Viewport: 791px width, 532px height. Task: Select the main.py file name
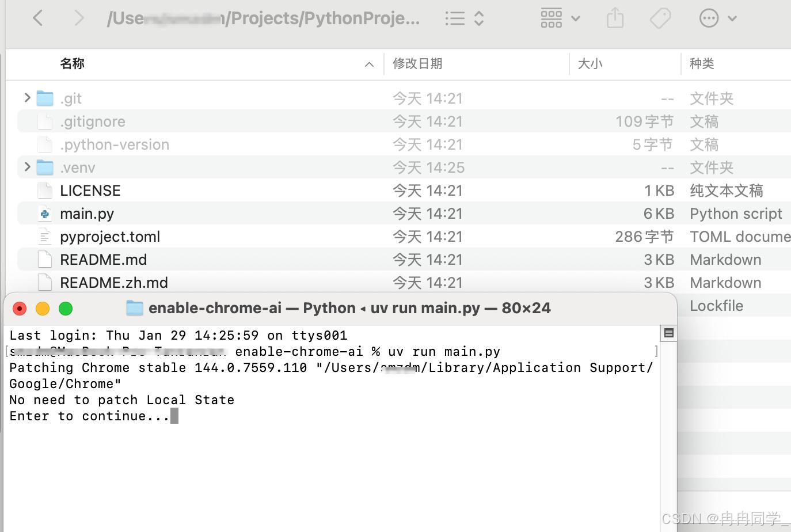pyautogui.click(x=87, y=214)
